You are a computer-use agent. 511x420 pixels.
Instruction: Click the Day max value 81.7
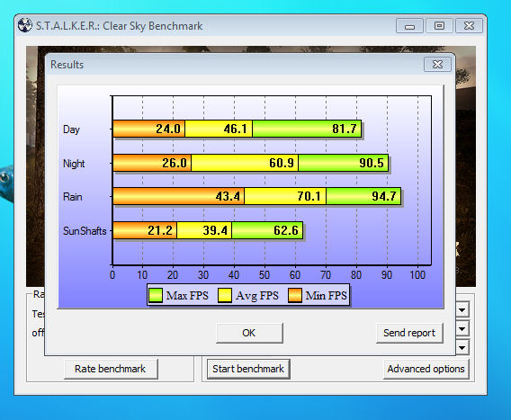(345, 129)
